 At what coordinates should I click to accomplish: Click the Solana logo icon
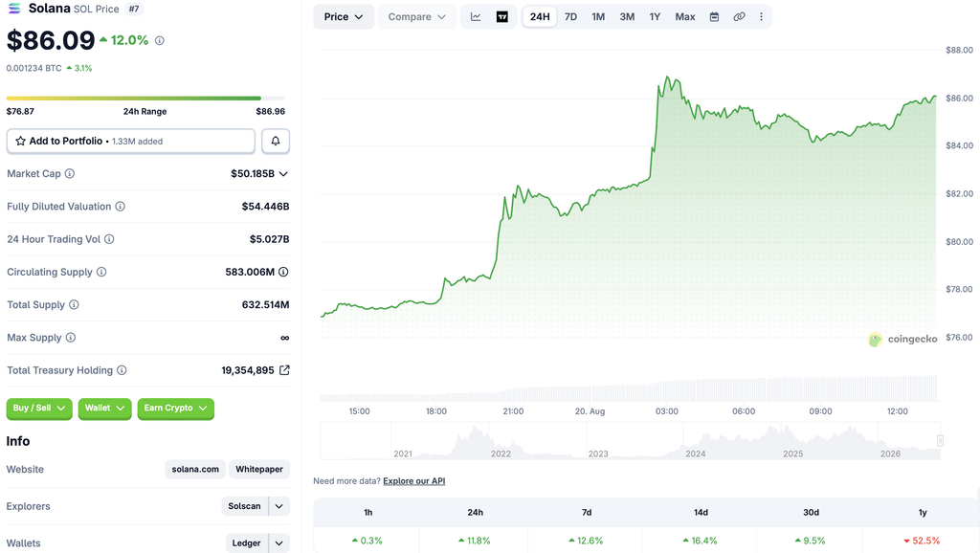13,9
